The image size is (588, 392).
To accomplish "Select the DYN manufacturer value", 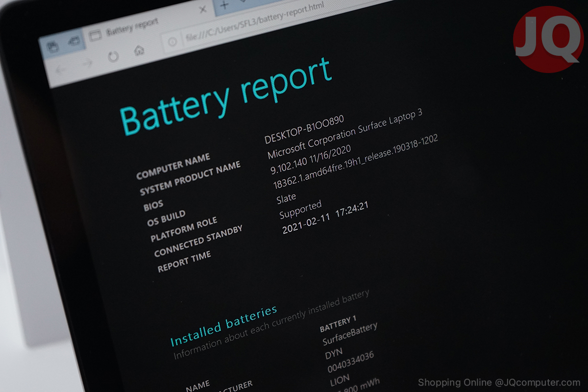I will tap(334, 354).
